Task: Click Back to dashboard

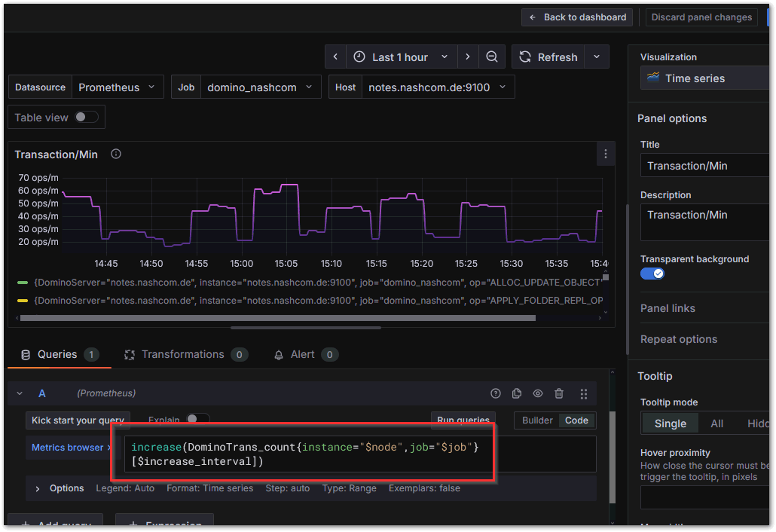Action: (x=577, y=17)
